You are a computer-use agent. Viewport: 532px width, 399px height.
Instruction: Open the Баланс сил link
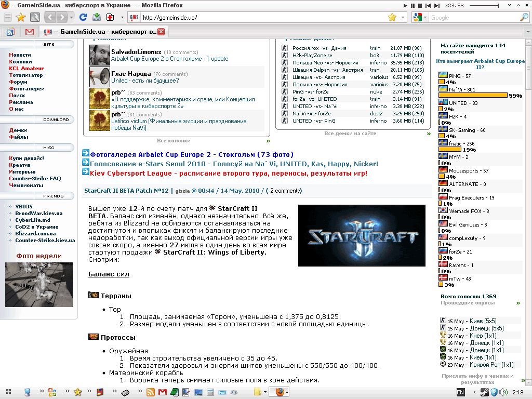(109, 274)
